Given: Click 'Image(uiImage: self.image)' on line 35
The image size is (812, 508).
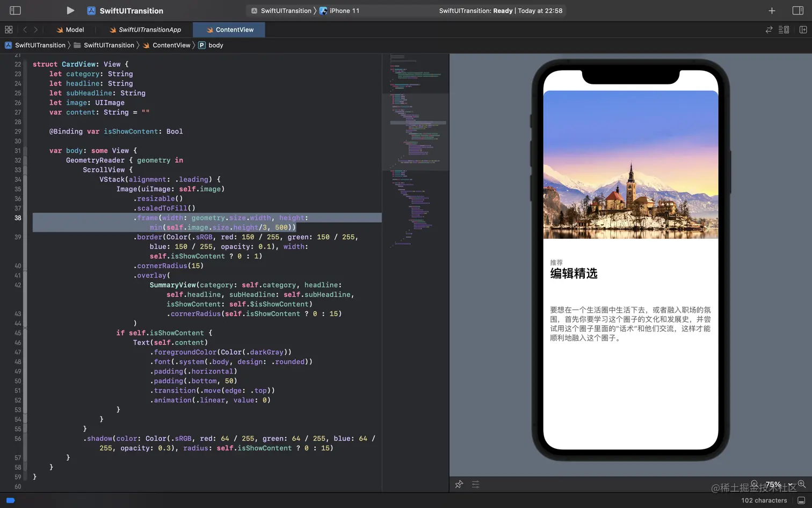Looking at the screenshot, I should (x=171, y=189).
